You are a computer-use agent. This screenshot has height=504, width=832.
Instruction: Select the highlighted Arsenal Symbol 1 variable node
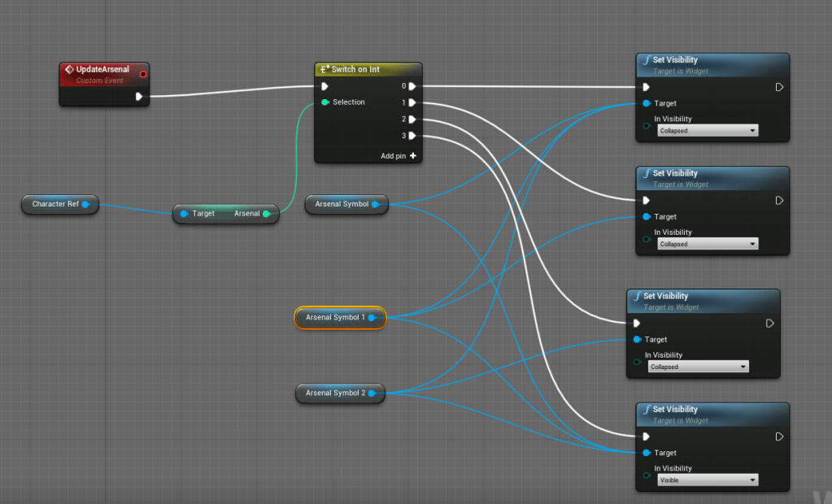tap(333, 318)
